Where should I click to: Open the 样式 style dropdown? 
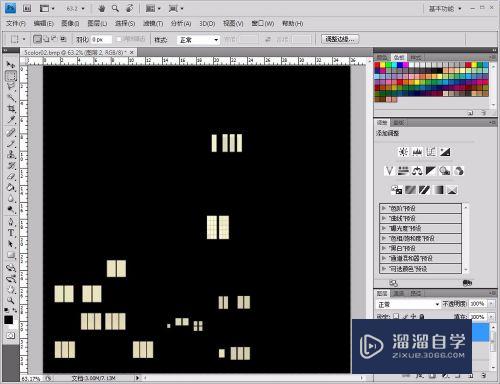click(198, 40)
